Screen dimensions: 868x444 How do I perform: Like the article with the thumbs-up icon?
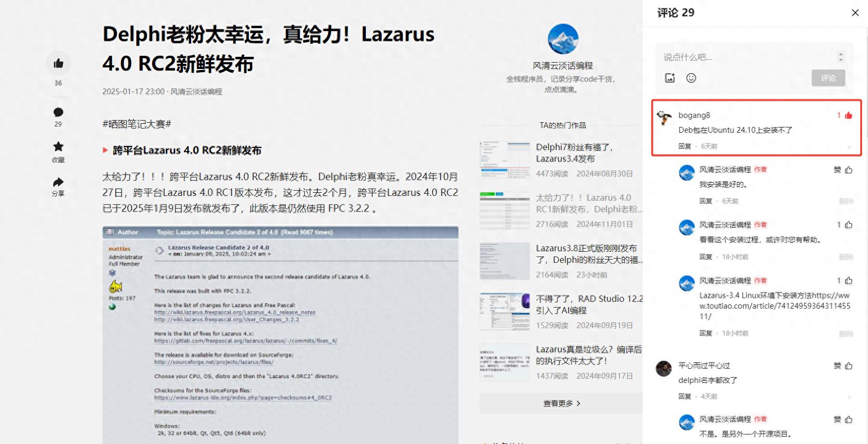(x=58, y=64)
